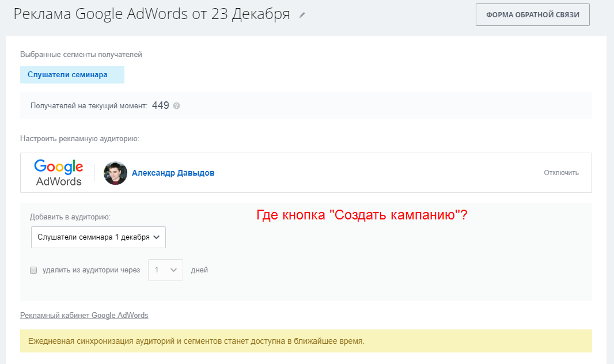Expand the days count dropdown showing 1
614x364 pixels.
click(165, 270)
